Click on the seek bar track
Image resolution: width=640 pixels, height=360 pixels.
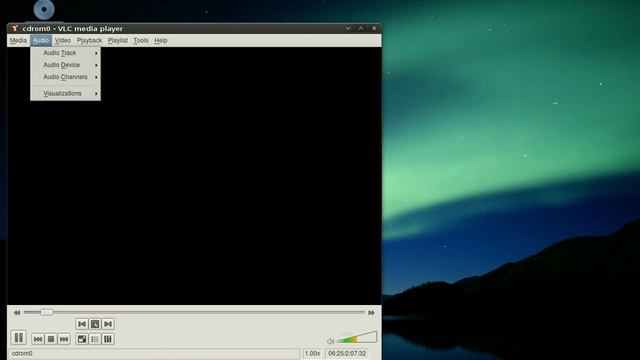click(x=194, y=312)
